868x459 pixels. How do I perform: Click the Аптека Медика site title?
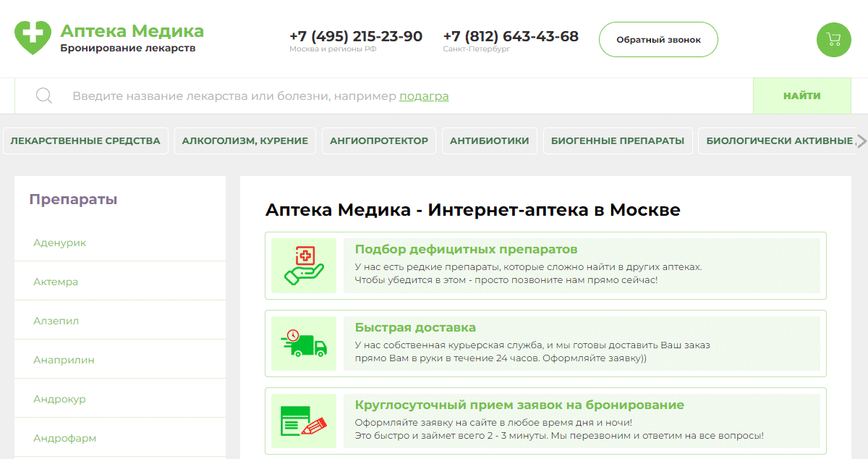(x=132, y=31)
